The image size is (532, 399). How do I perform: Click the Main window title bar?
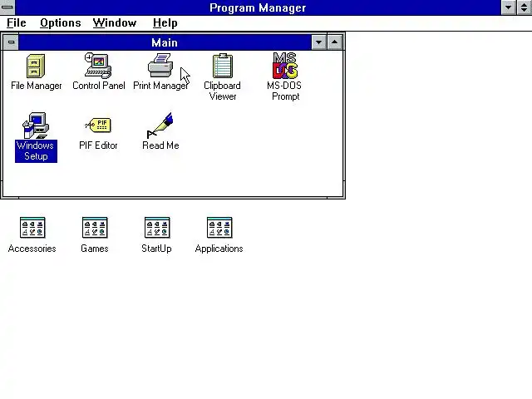tap(165, 42)
